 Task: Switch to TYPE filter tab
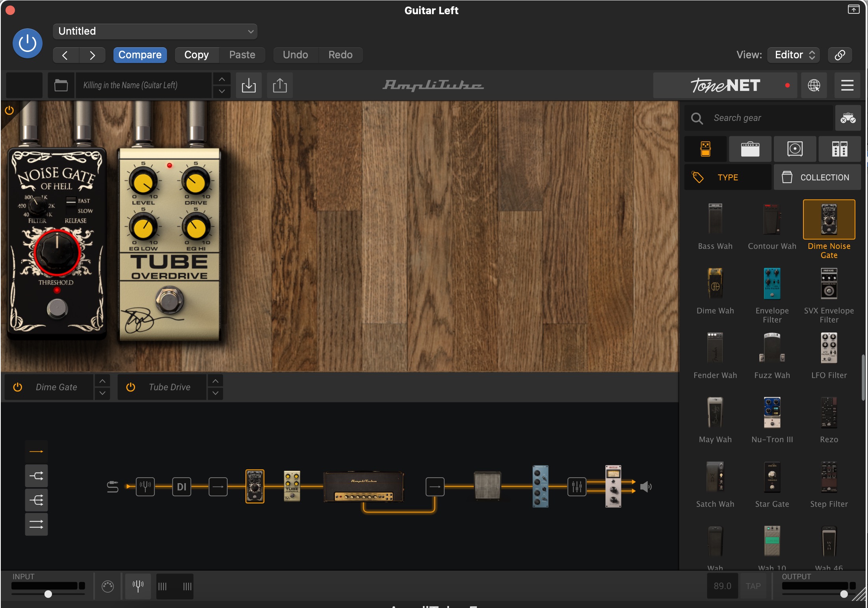728,177
